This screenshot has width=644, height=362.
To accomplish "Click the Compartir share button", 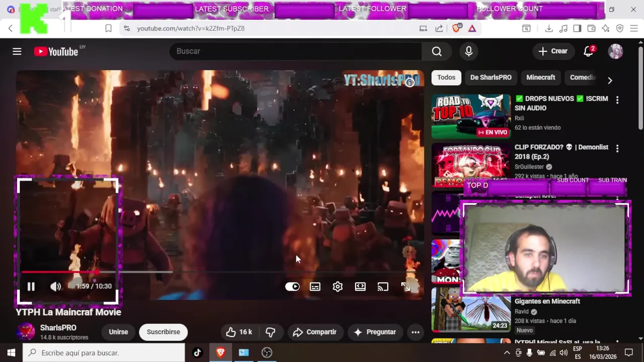I will tap(315, 332).
